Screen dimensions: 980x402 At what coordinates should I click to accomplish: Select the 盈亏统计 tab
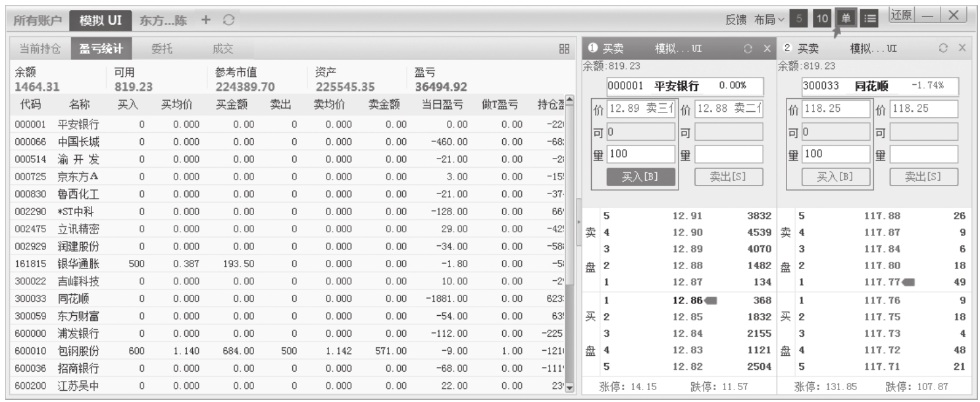point(101,48)
